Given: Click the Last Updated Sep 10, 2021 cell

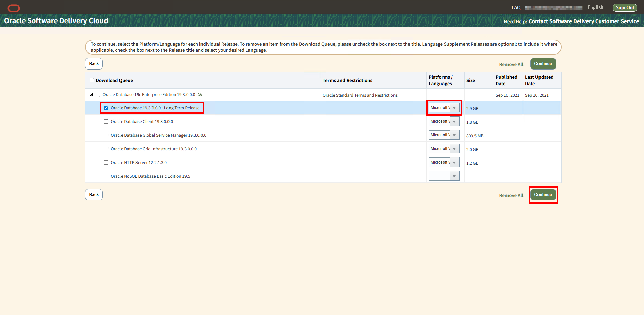Looking at the screenshot, I should tap(537, 95).
